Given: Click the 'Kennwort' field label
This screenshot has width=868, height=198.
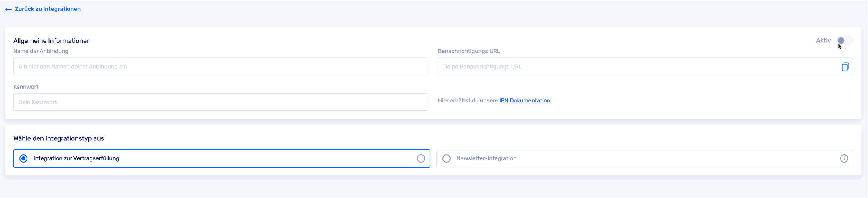Looking at the screenshot, I should (x=26, y=87).
